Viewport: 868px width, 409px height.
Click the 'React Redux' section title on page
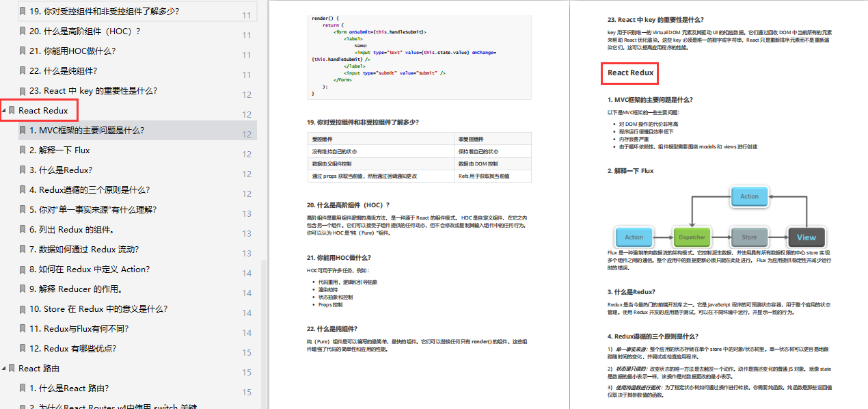[631, 72]
